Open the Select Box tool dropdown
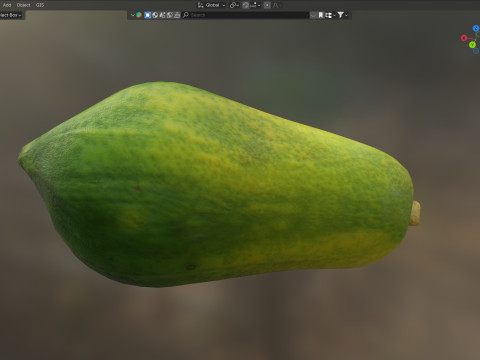480x360 pixels. [11, 15]
